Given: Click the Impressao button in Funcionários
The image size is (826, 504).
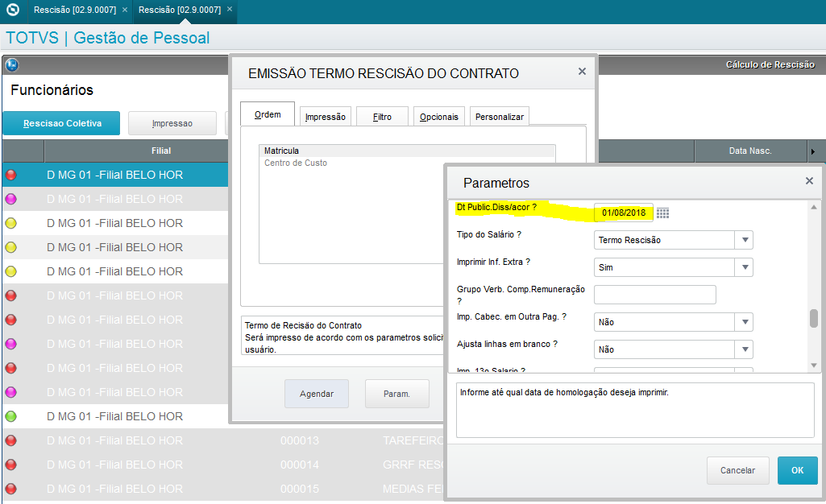Looking at the screenshot, I should [x=172, y=123].
